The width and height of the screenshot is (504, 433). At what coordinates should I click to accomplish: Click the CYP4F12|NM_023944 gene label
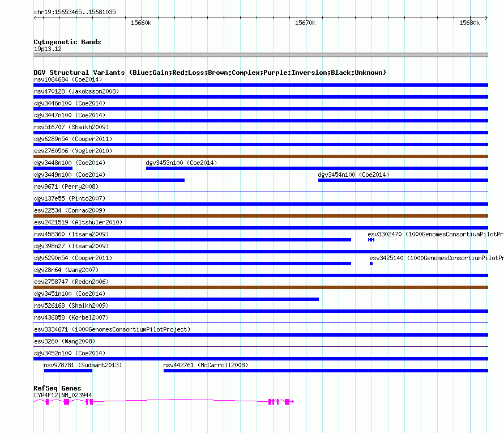63,395
